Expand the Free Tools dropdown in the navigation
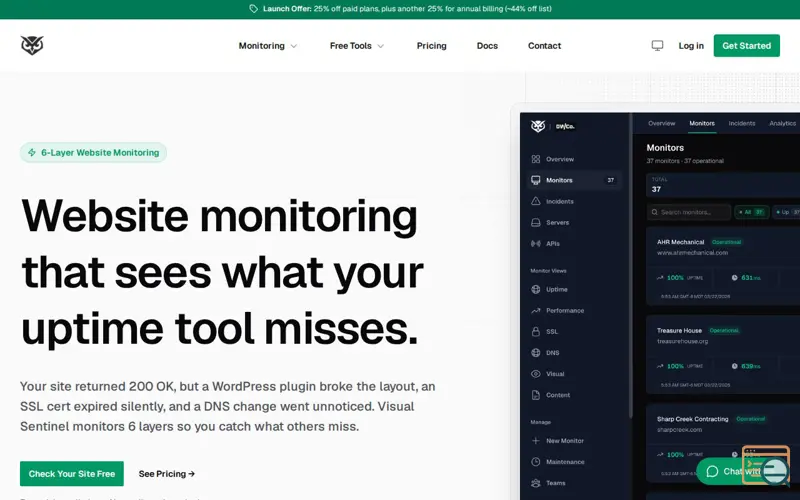 point(357,45)
